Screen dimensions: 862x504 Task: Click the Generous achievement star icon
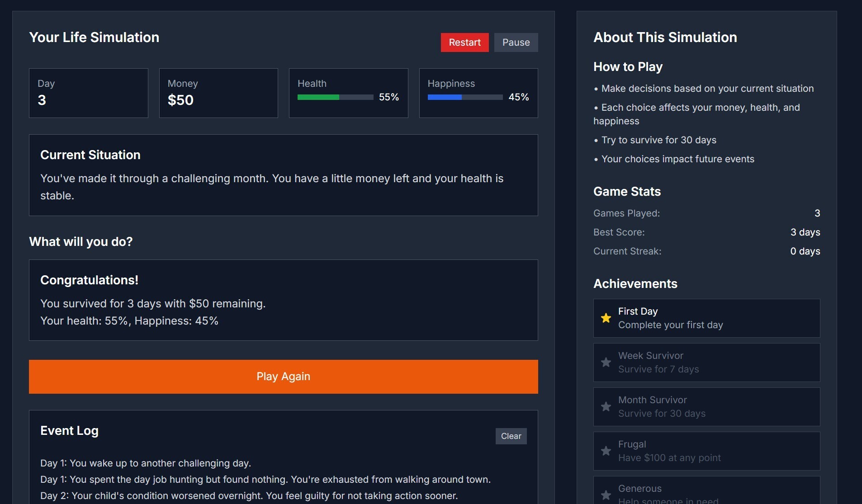[x=606, y=495]
